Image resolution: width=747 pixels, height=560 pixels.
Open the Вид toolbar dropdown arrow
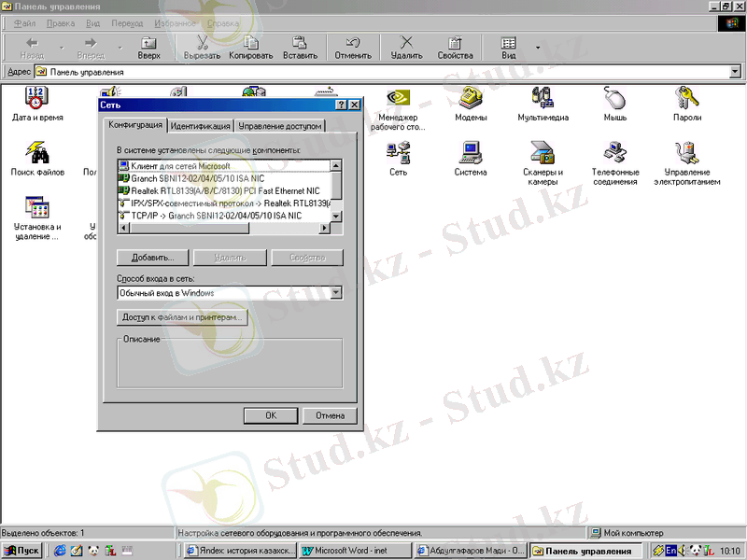point(537,48)
